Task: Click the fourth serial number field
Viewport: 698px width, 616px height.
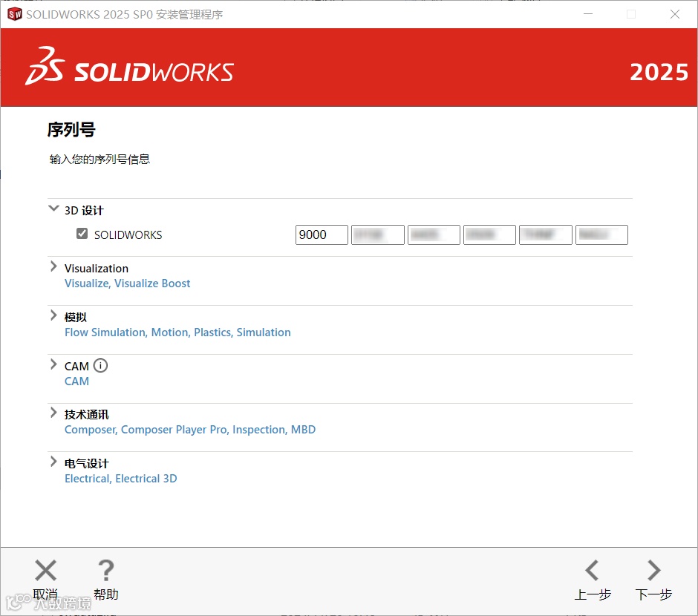Action: pyautogui.click(x=489, y=235)
